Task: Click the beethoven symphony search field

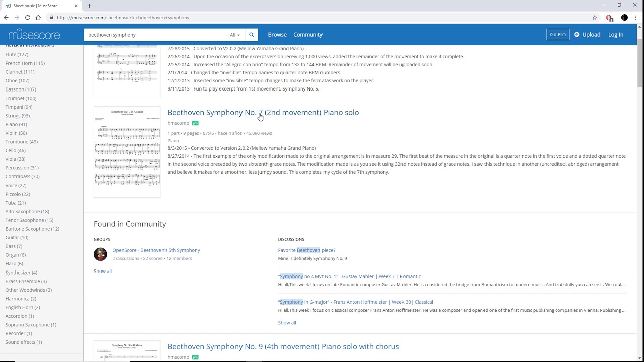Action: [156, 35]
